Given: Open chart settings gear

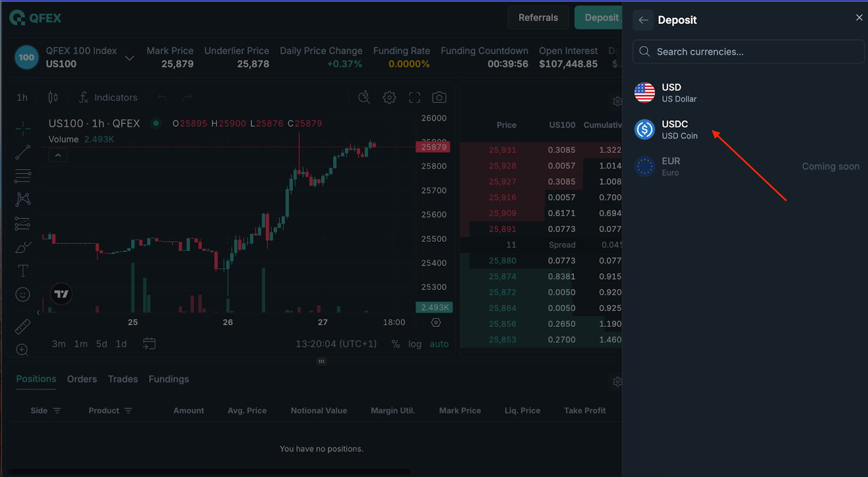Looking at the screenshot, I should [390, 98].
